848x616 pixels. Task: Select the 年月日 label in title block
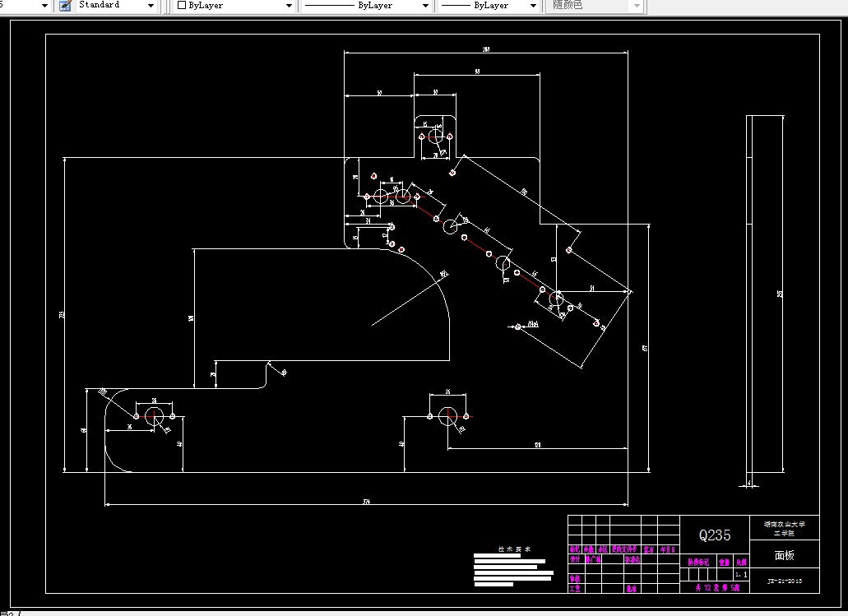point(668,549)
